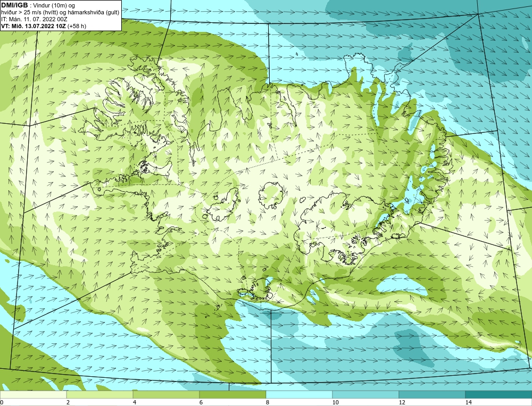This screenshot has width=532, height=406.
Task: Click the 6–8 m/s dark green legend swatch
Action: tap(233, 394)
